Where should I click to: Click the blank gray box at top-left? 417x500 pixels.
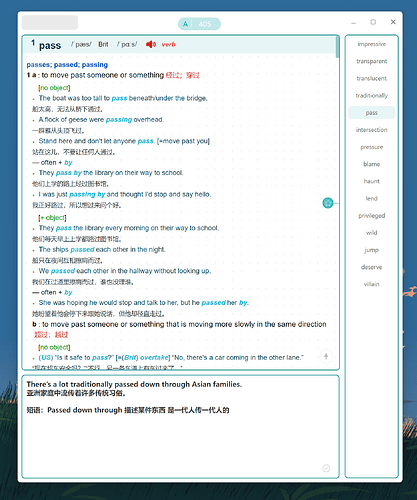tap(50, 23)
